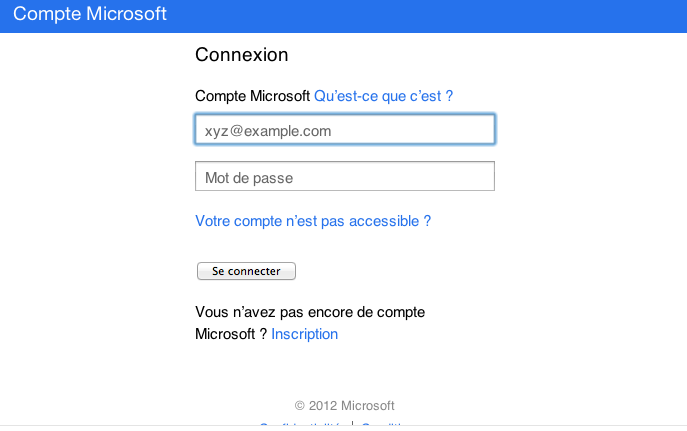Click the Connexion page heading
Image resolution: width=687 pixels, height=431 pixels.
pos(241,55)
